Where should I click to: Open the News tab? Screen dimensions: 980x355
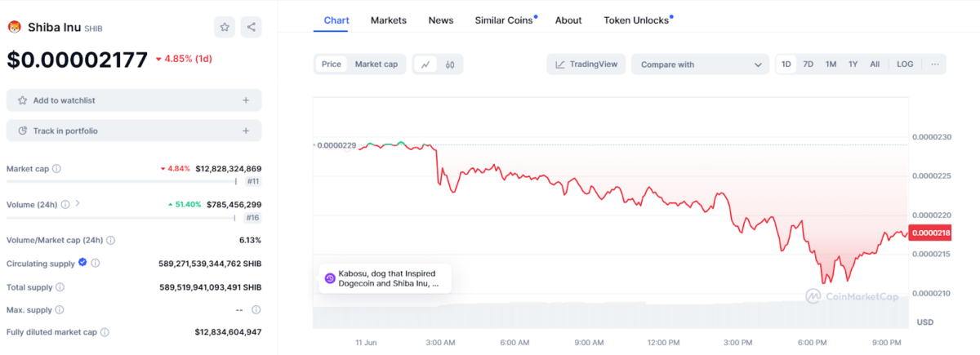(x=441, y=20)
